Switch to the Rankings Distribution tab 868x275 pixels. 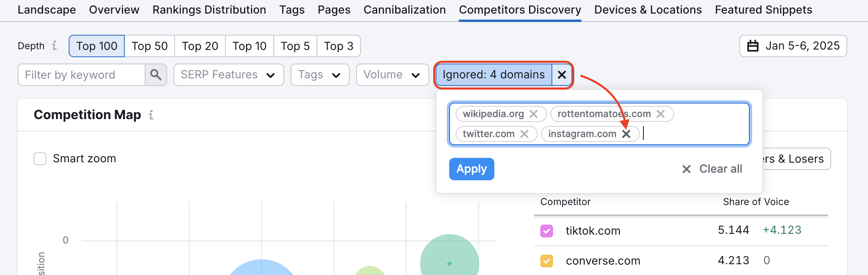pyautogui.click(x=209, y=10)
